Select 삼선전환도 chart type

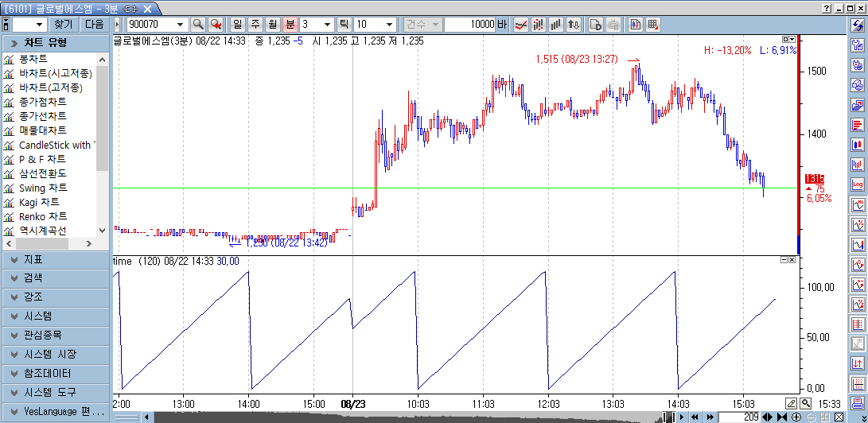[x=43, y=173]
